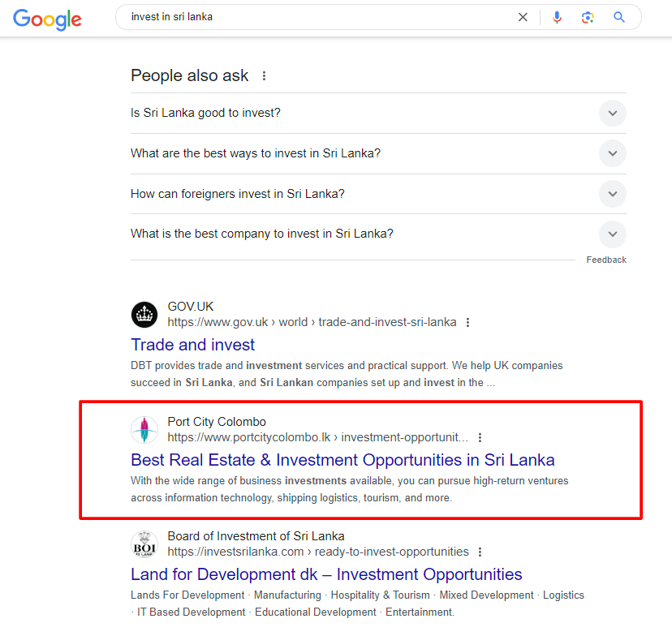Open Board of Investment result options
Screen dimensions: 672x636
(480, 552)
